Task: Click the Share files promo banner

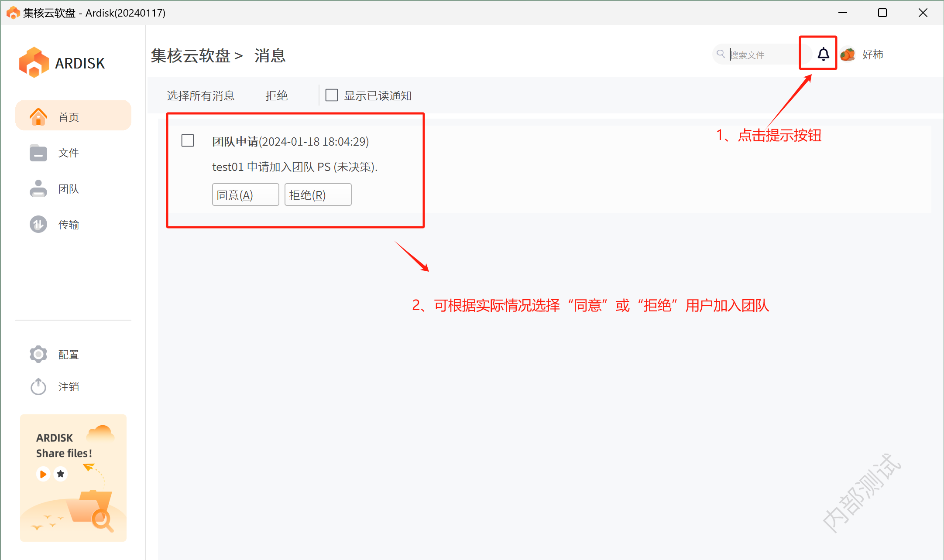Action: [x=73, y=478]
